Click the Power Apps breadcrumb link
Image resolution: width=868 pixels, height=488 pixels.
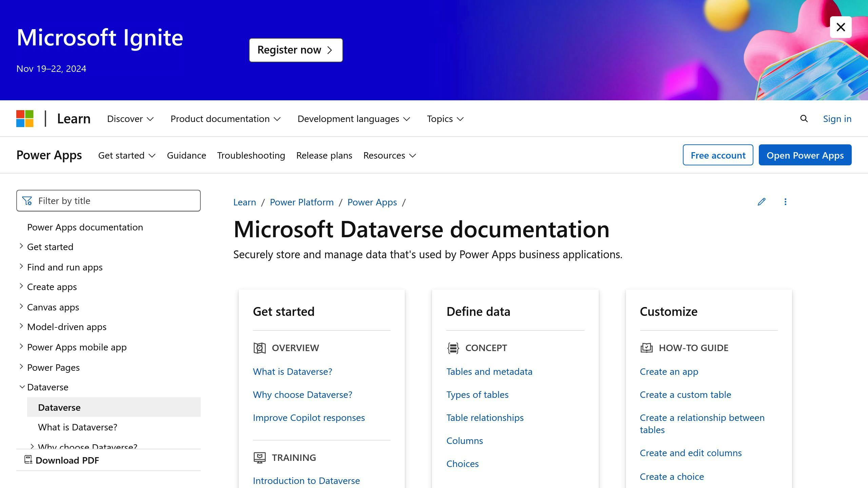372,202
